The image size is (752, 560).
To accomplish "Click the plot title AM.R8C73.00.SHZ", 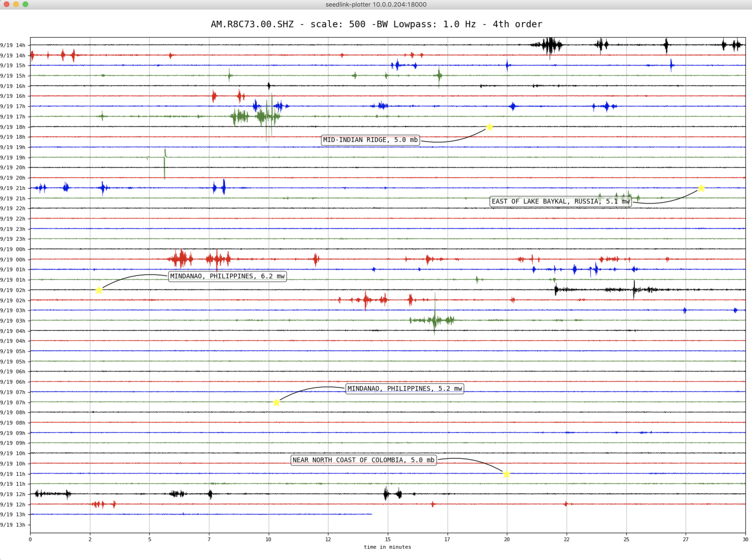I will [x=376, y=24].
